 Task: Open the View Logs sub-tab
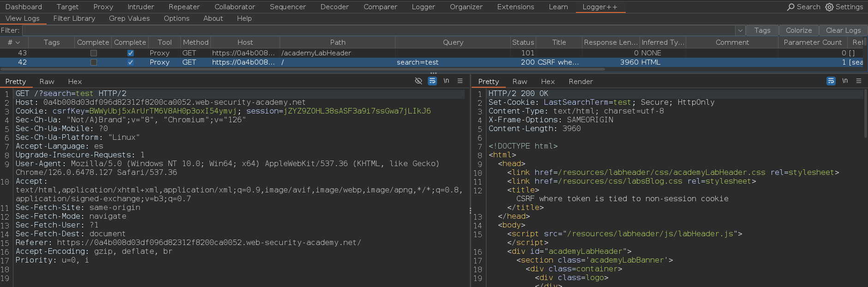(23, 18)
